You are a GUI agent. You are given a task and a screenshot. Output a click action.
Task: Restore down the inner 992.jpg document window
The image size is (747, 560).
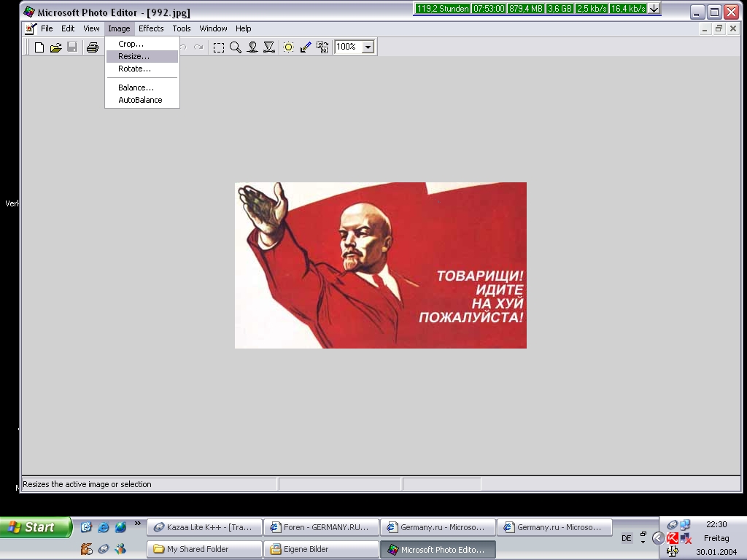pos(719,29)
